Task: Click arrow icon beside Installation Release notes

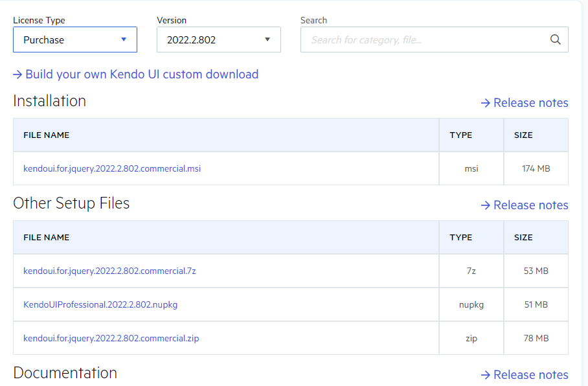Action: (x=486, y=103)
